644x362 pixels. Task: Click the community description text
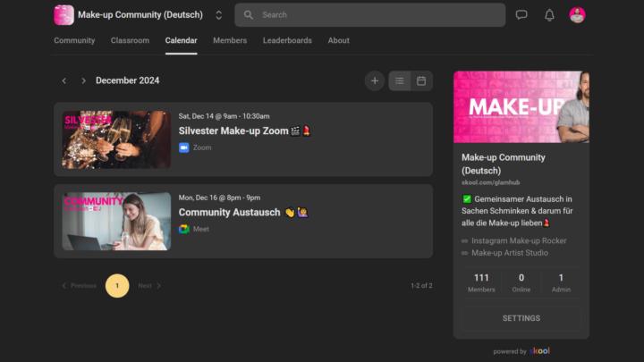517,211
